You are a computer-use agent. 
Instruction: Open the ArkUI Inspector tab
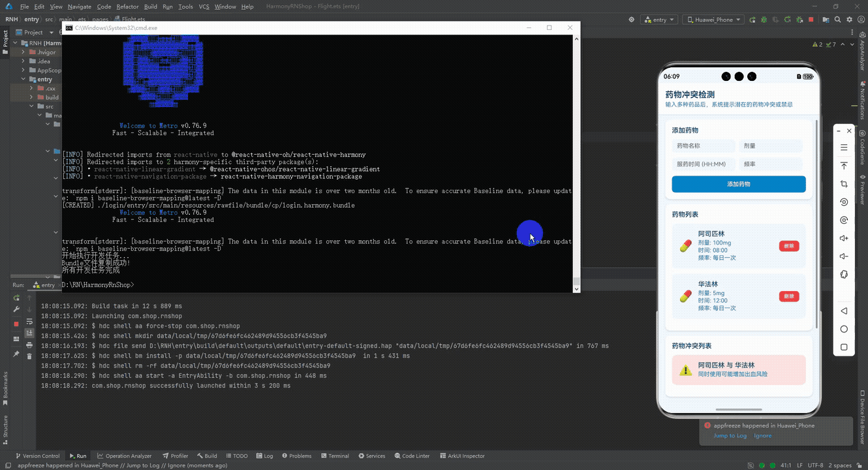[x=462, y=456]
